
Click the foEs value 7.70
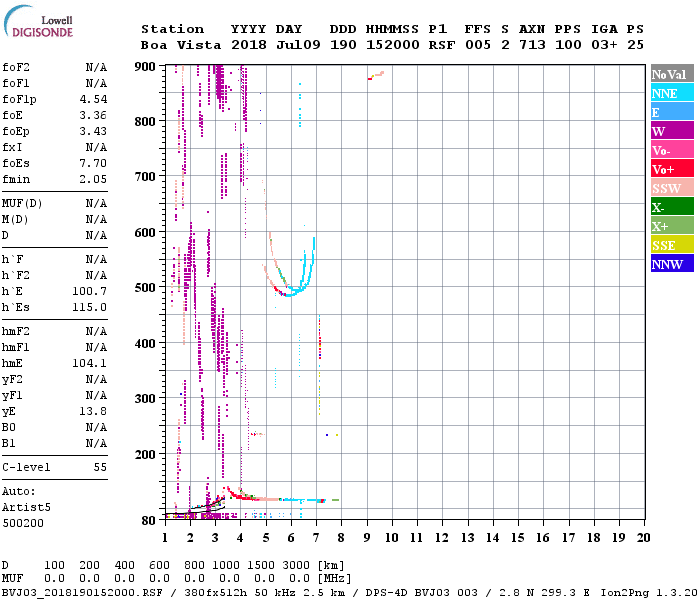click(x=93, y=163)
